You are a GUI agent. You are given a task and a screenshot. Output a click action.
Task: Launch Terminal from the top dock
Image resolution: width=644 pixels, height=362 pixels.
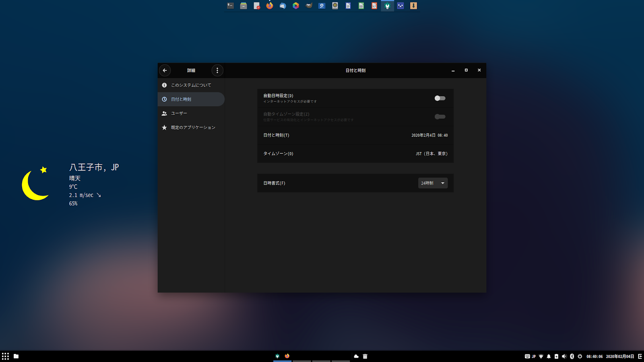(230, 6)
